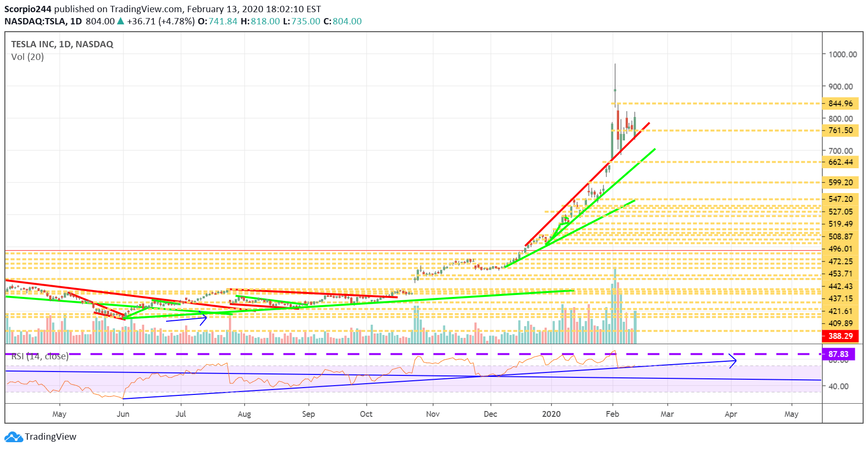Click the Jun label on time axis
This screenshot has width=868, height=450.
click(x=123, y=414)
